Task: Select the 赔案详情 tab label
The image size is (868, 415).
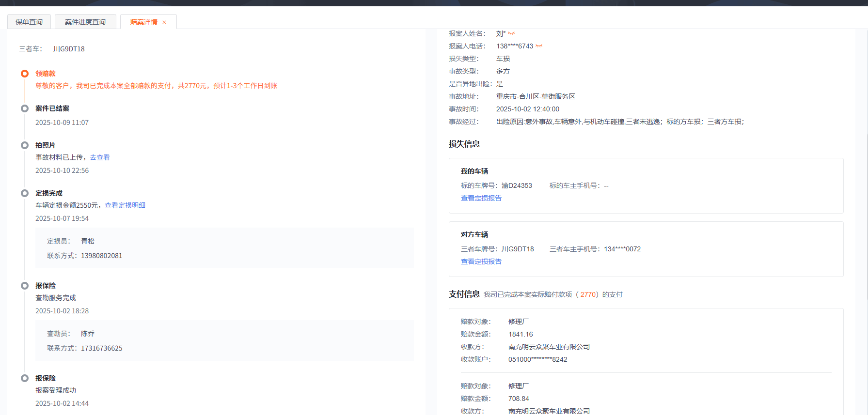Action: pos(143,22)
